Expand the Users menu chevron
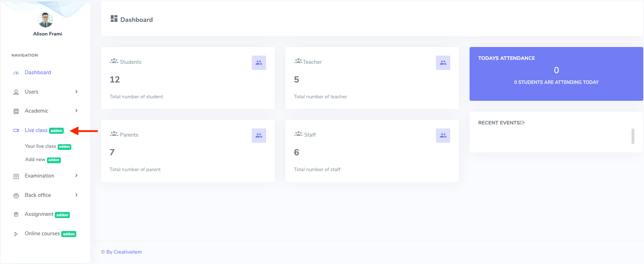 pyautogui.click(x=76, y=92)
